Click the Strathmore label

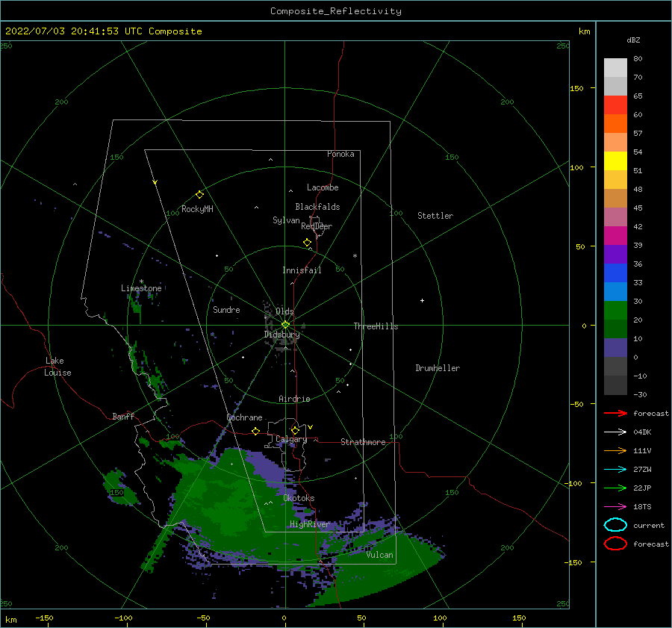click(363, 442)
